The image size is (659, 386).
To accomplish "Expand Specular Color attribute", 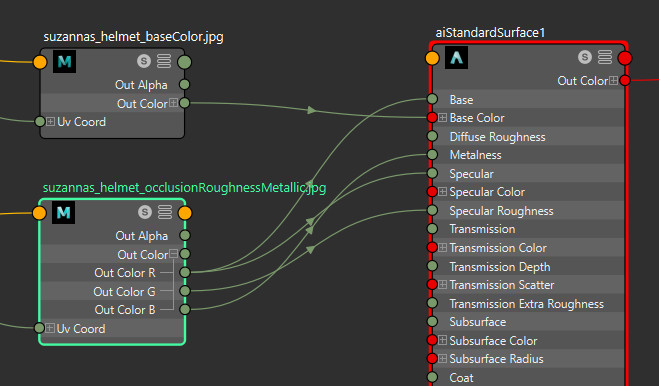I will [443, 192].
